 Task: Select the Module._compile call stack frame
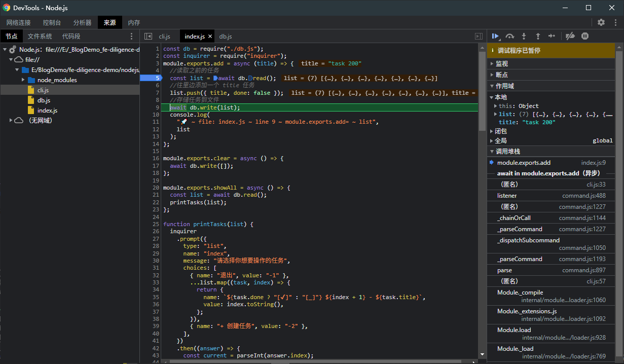[552, 296]
